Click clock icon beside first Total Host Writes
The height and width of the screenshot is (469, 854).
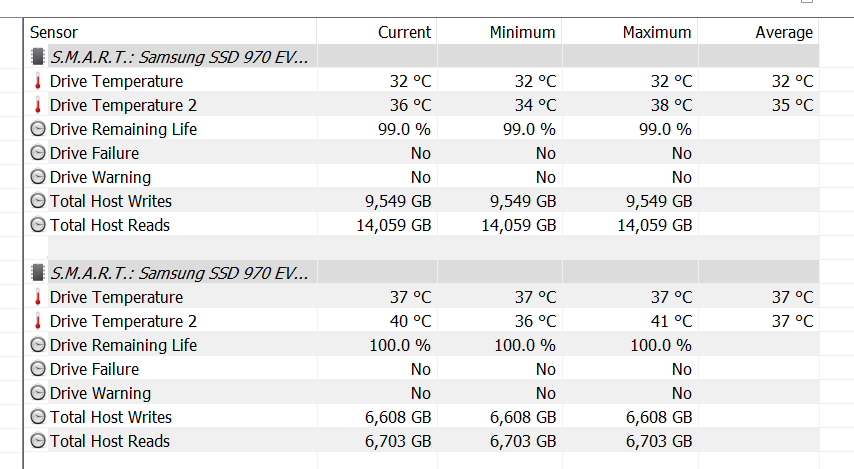click(38, 201)
